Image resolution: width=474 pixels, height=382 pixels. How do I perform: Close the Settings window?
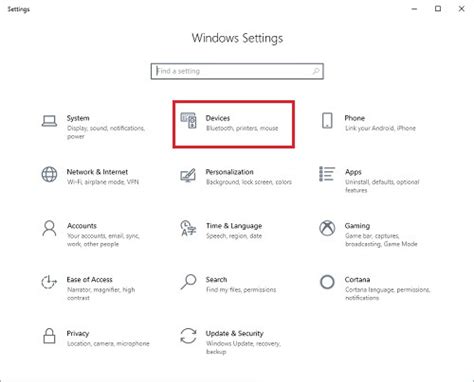point(462,9)
